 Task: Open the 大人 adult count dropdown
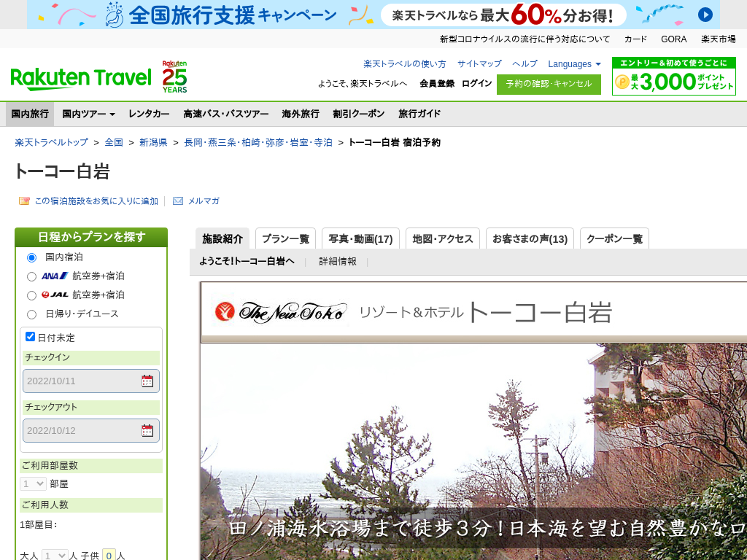54,555
